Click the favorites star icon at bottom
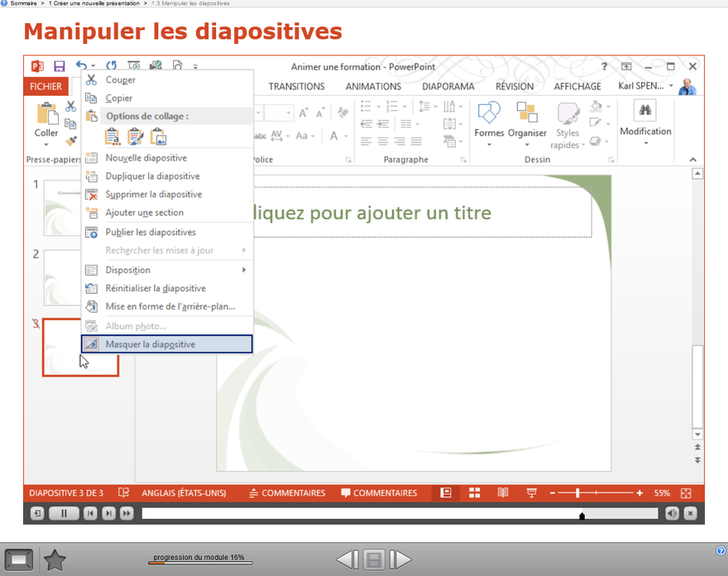The width and height of the screenshot is (728, 576). click(x=55, y=560)
